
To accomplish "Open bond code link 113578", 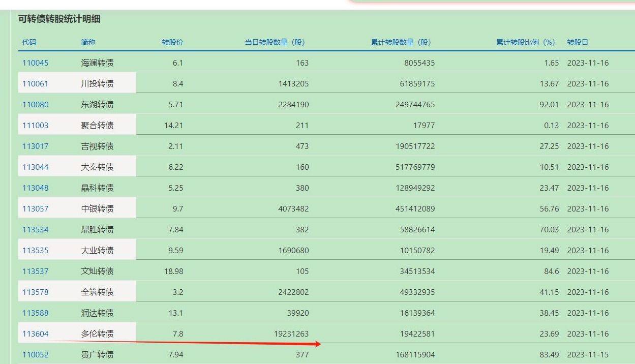I will tap(35, 292).
